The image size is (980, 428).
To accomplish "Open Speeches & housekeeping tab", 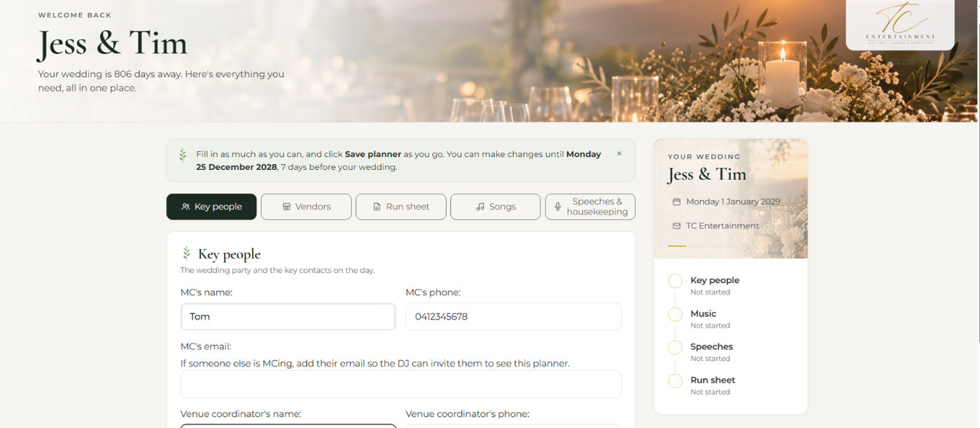I will click(590, 207).
